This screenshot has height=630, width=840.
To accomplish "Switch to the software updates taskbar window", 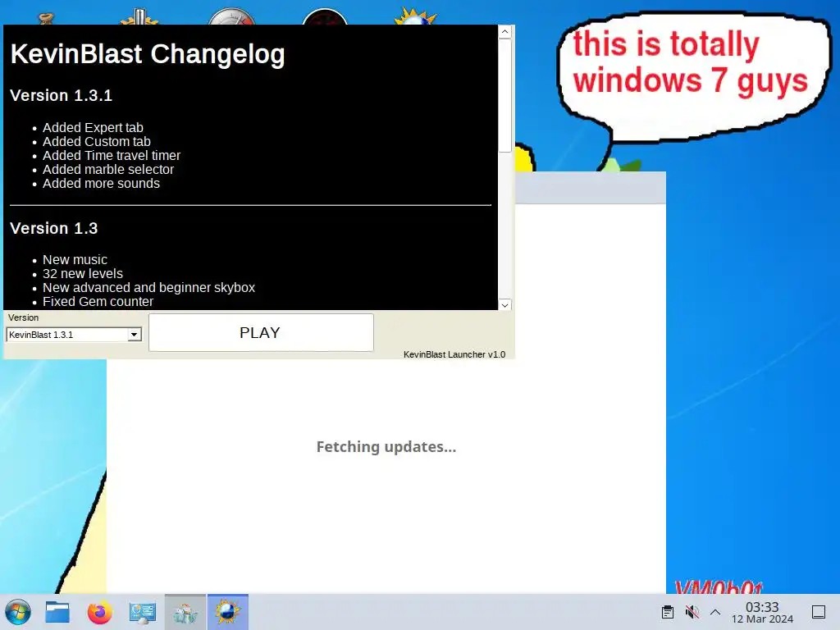I will pyautogui.click(x=185, y=612).
